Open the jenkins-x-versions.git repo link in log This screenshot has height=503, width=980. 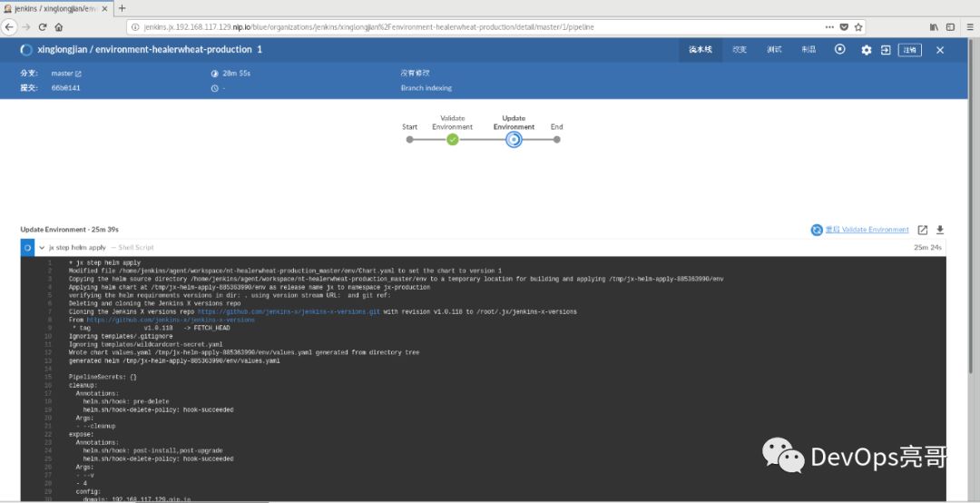[x=289, y=311]
